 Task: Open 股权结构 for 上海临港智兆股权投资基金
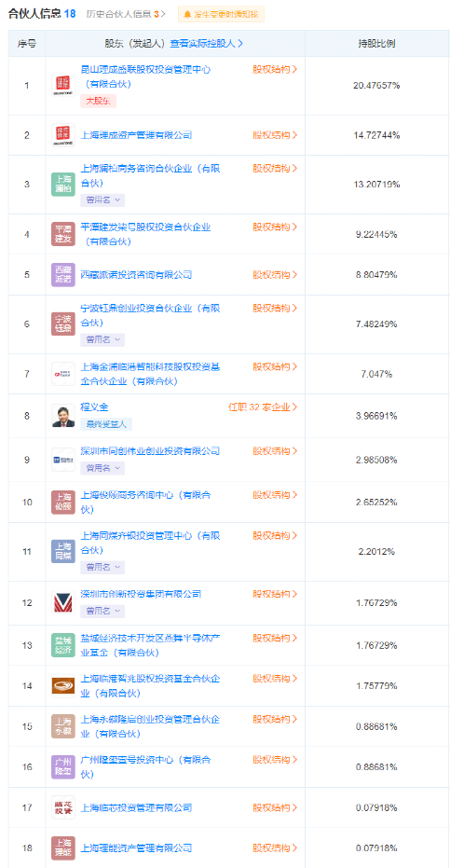pyautogui.click(x=275, y=678)
